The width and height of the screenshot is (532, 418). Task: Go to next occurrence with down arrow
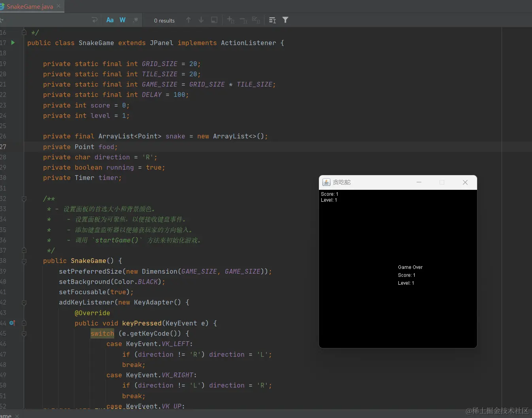tap(201, 20)
